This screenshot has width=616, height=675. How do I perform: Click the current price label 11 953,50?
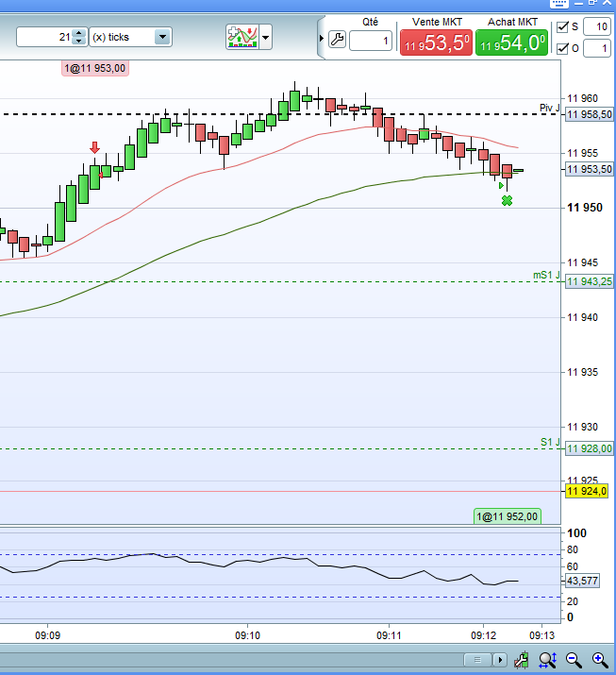point(589,169)
